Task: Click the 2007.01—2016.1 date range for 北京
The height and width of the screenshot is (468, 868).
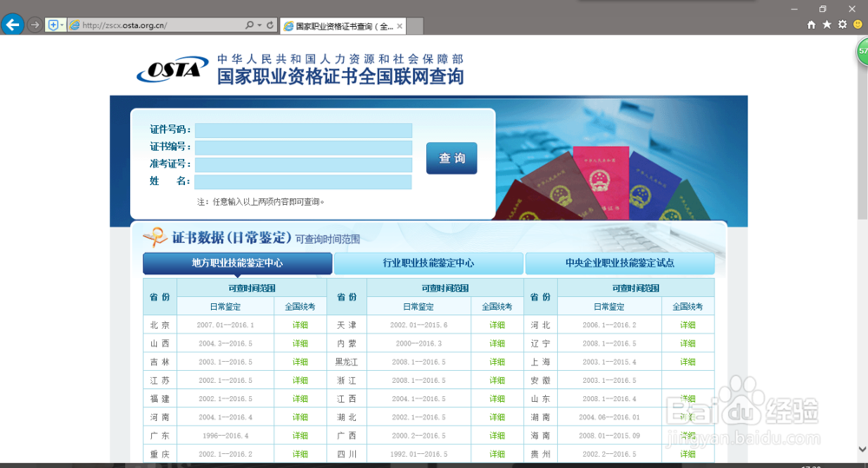Action: (x=226, y=325)
